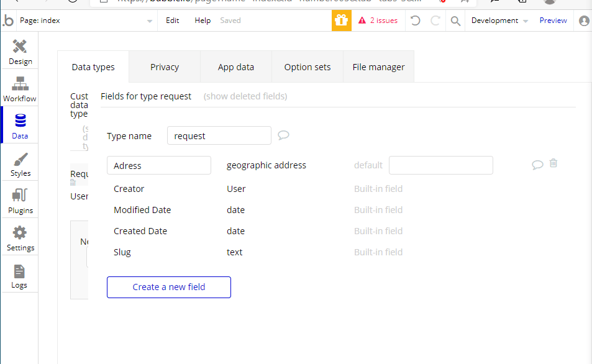
Task: Open the Styles section
Action: point(20,164)
